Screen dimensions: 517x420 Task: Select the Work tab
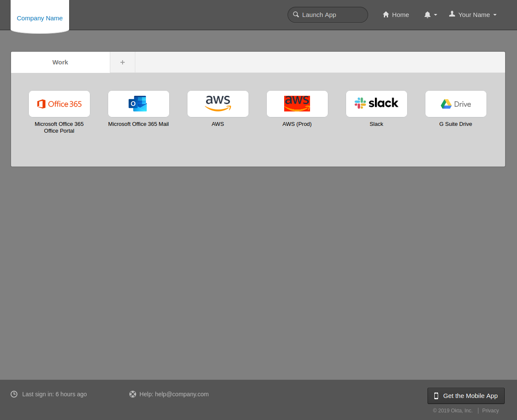click(60, 62)
